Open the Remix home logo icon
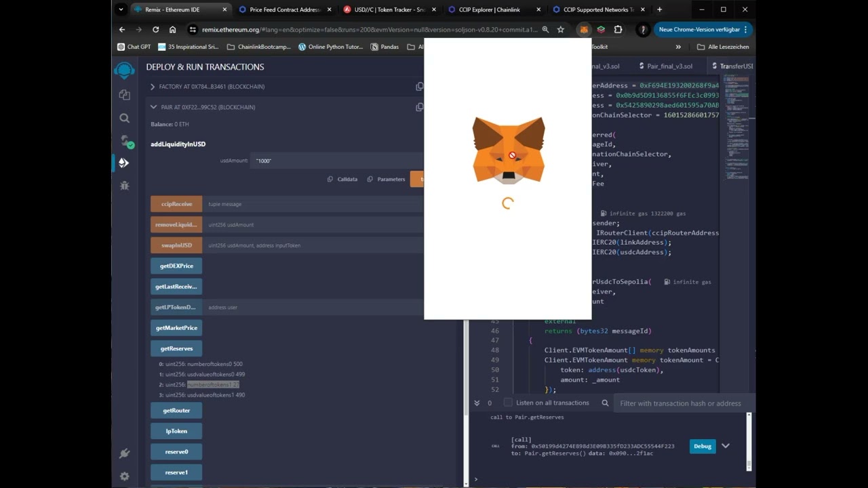The height and width of the screenshot is (488, 868). click(x=124, y=70)
